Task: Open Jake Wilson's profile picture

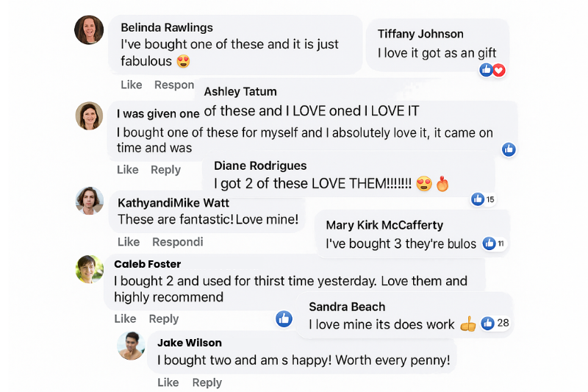Action: (x=131, y=346)
